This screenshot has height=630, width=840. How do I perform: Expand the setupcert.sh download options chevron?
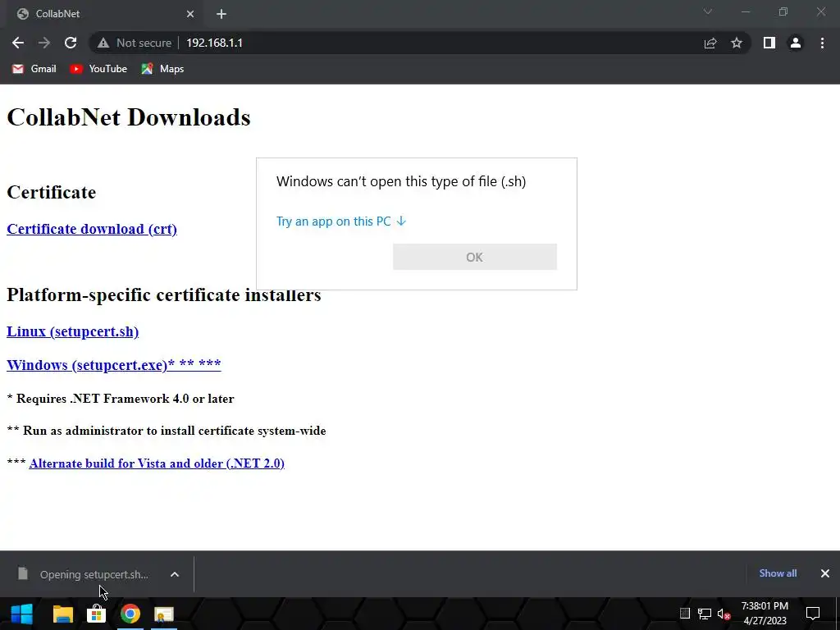pos(175,574)
